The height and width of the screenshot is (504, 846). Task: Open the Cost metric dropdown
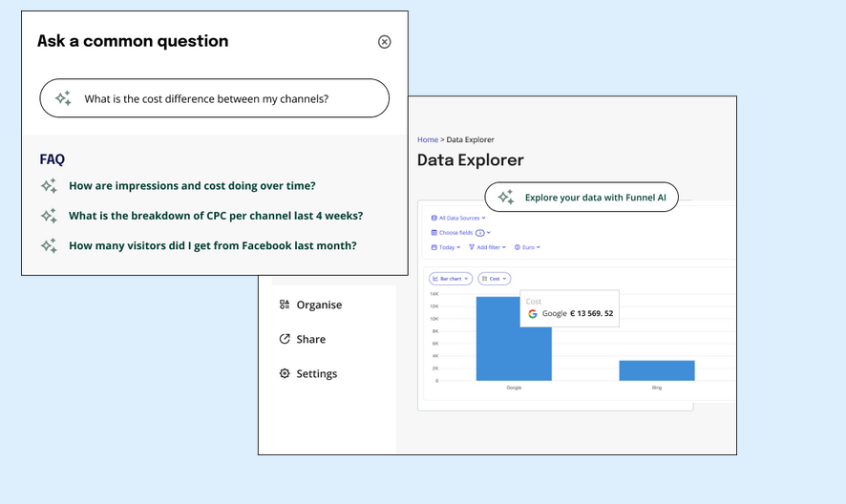click(495, 279)
